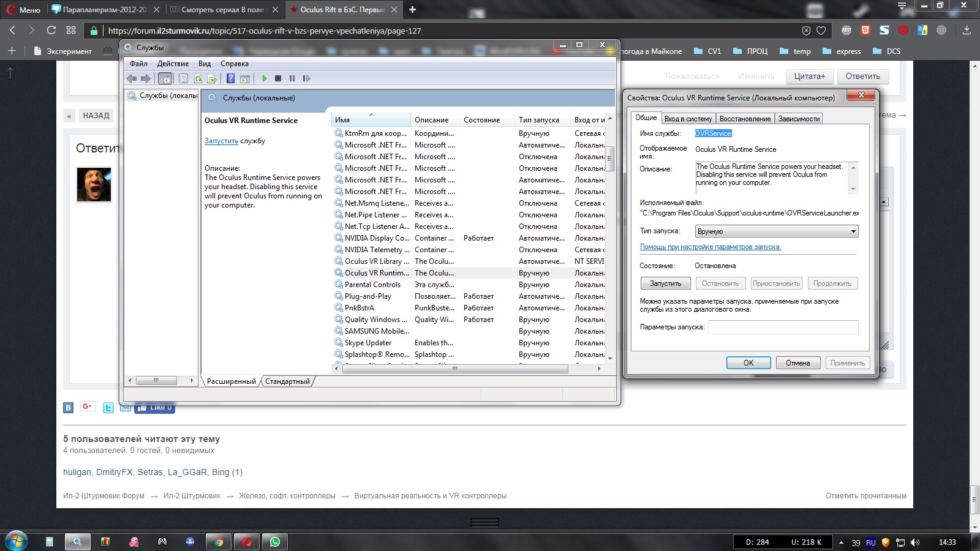Click the Ответить button on forum page
This screenshot has width=980, height=551.
[862, 77]
